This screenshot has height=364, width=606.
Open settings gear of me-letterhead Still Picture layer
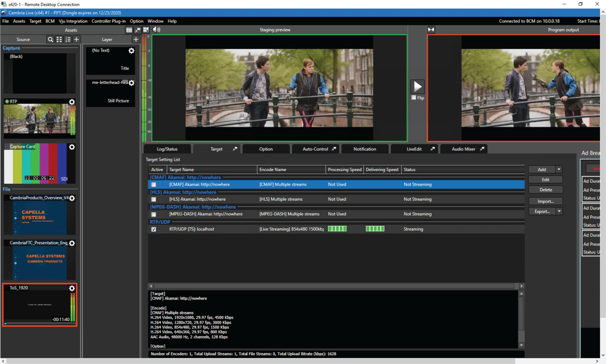(131, 83)
